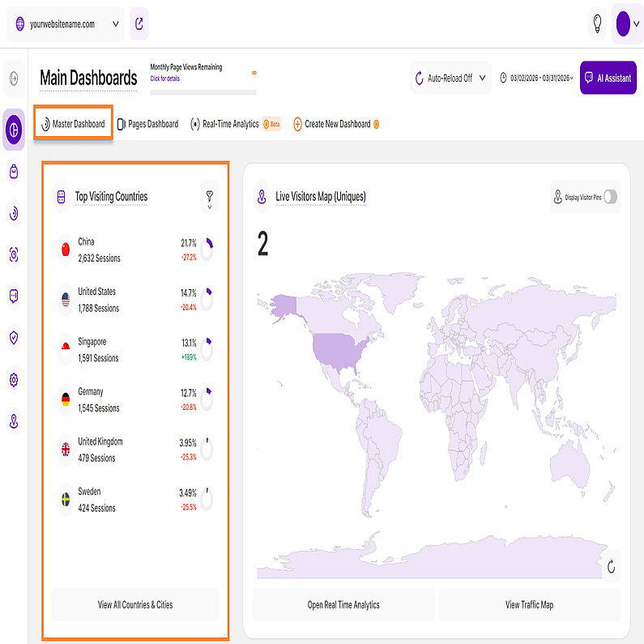Viewport: 644px width, 644px height.
Task: Expand the yourwebsitename.com site selector
Action: pyautogui.click(x=66, y=24)
